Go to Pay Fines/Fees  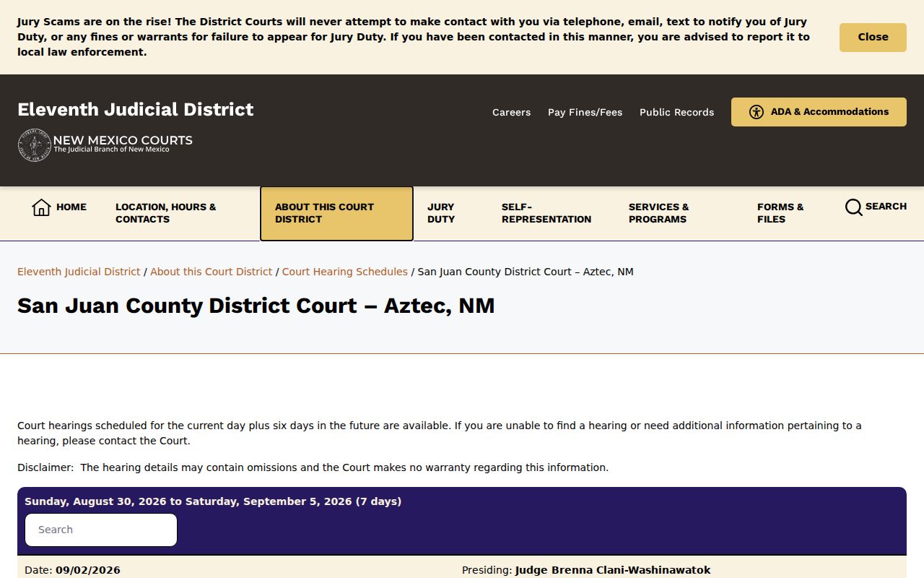(x=585, y=112)
